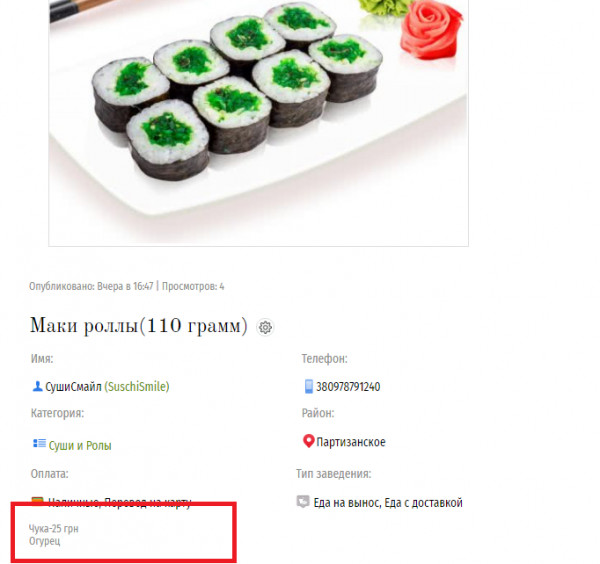Click the payment card icon
Image resolution: width=600 pixels, height=564 pixels.
click(x=38, y=500)
